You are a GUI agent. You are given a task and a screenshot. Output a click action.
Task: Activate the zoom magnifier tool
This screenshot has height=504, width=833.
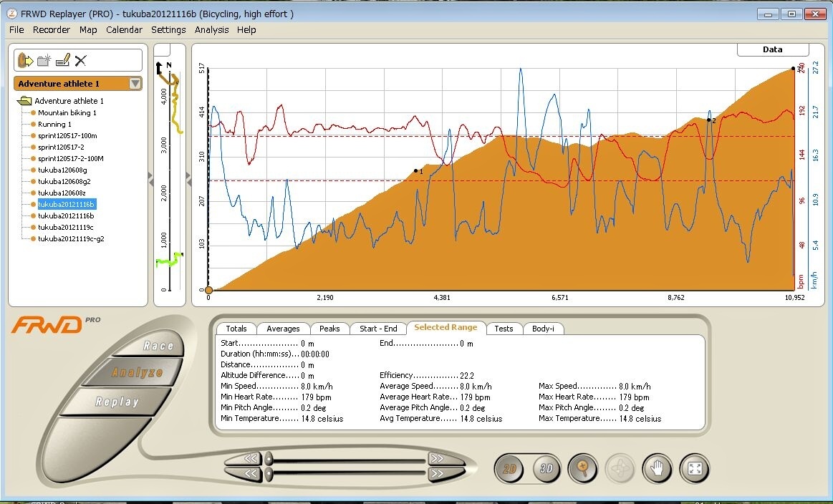tap(583, 468)
